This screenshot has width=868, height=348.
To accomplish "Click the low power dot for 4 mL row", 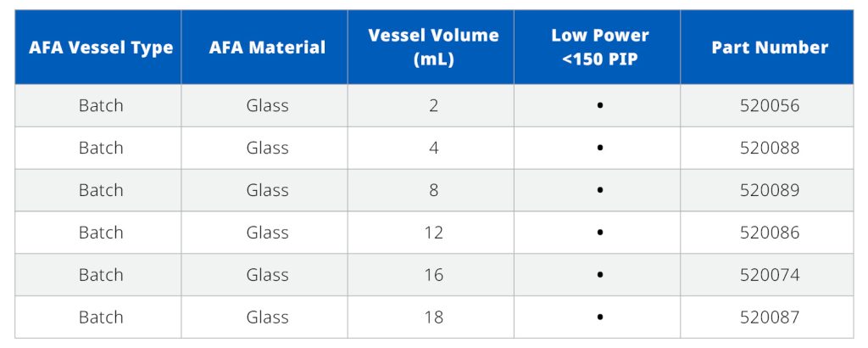I will (x=599, y=148).
